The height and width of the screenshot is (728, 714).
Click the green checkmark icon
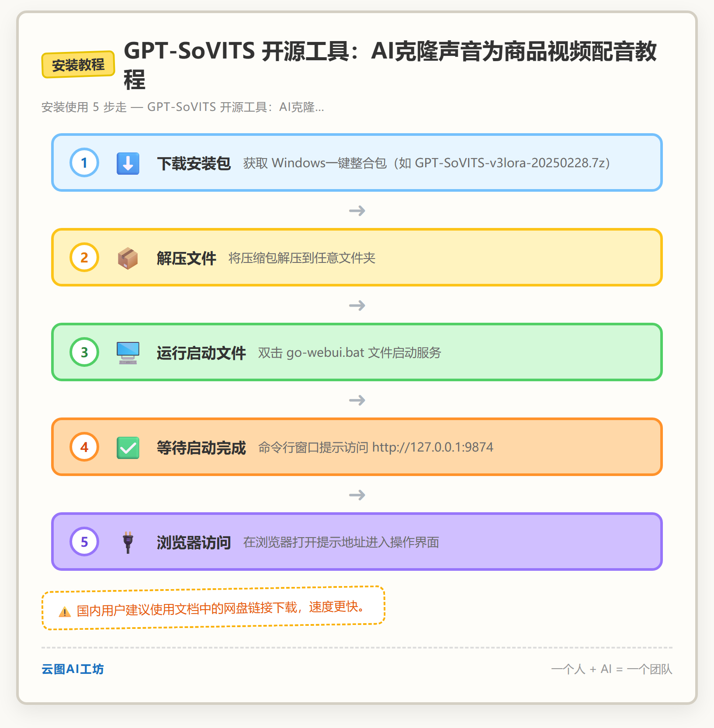(128, 448)
